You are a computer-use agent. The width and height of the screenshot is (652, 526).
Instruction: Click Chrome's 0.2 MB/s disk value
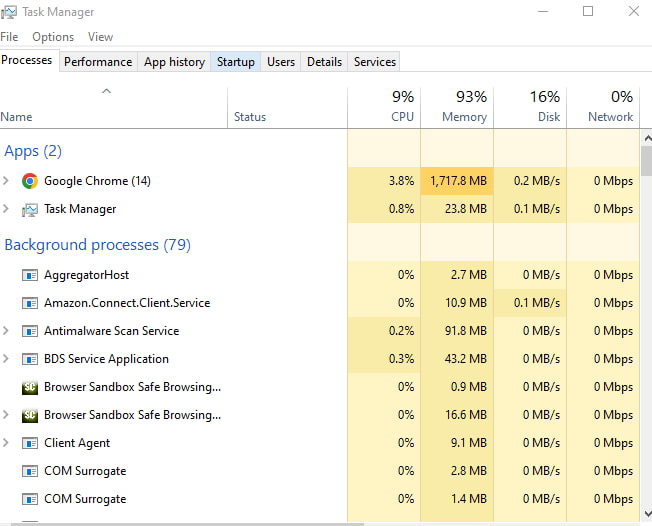click(x=537, y=181)
